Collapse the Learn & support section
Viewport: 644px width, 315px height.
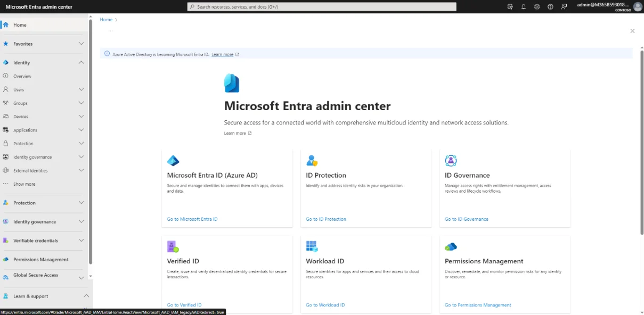point(86,296)
